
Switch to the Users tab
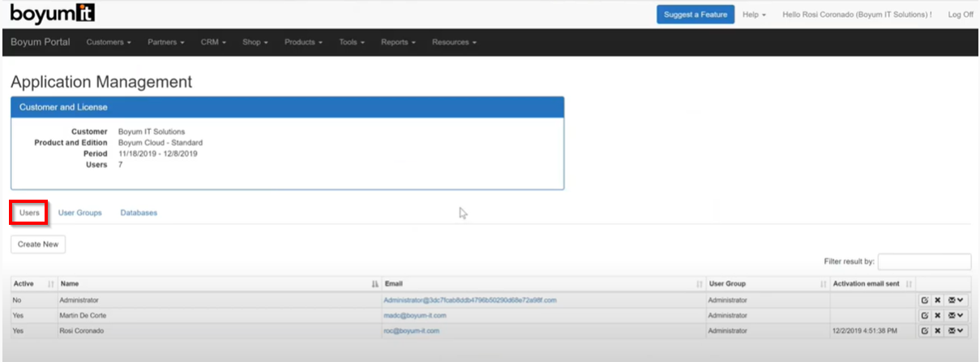(29, 213)
